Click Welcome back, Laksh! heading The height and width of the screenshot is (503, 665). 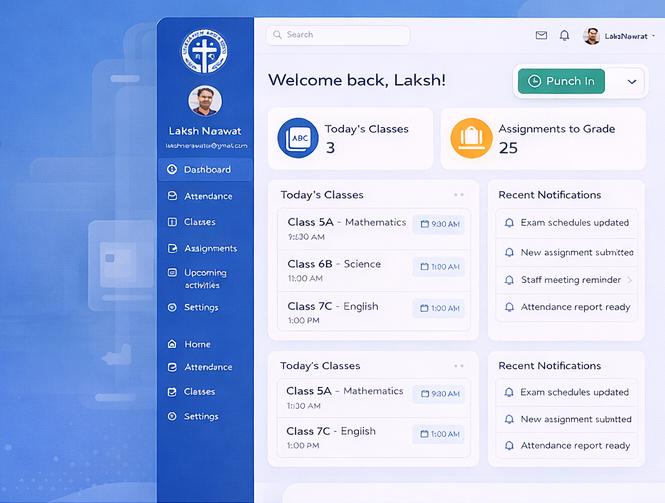(357, 80)
